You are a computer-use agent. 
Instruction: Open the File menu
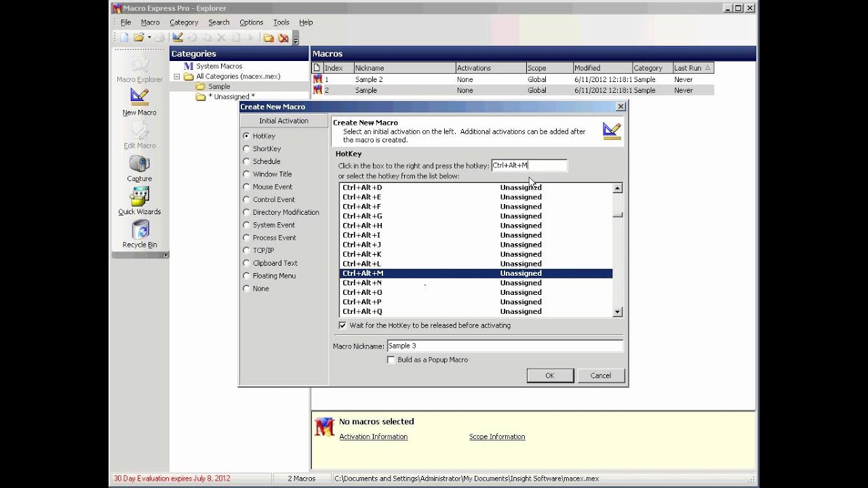coord(125,22)
